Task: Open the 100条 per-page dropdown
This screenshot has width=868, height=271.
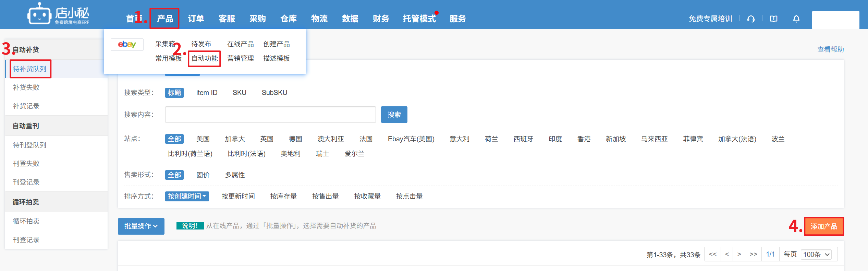Action: 816,255
